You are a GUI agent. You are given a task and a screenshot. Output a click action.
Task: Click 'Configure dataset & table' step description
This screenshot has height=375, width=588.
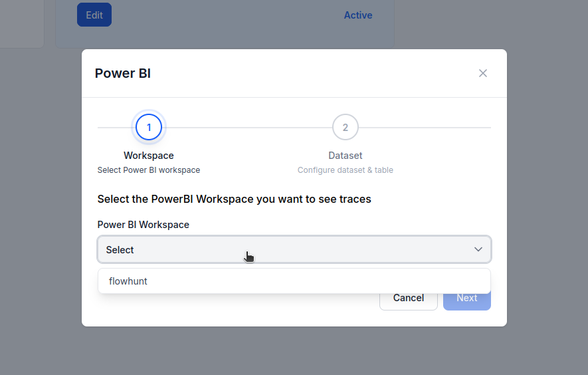[x=345, y=170]
